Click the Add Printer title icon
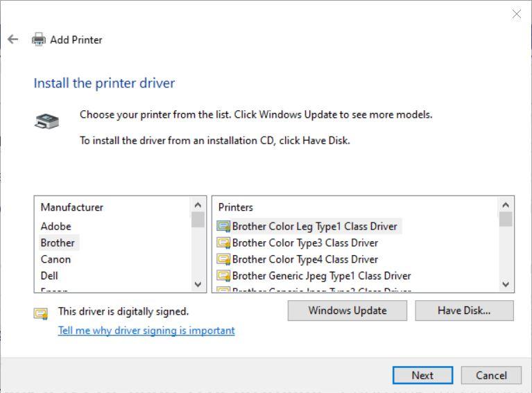The width and height of the screenshot is (532, 393). click(38, 40)
